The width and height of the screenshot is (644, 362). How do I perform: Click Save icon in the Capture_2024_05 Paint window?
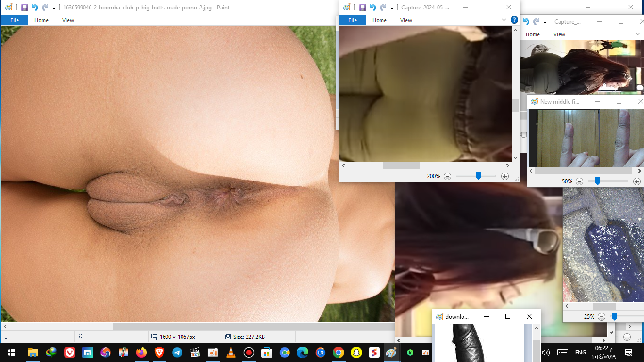(x=362, y=8)
